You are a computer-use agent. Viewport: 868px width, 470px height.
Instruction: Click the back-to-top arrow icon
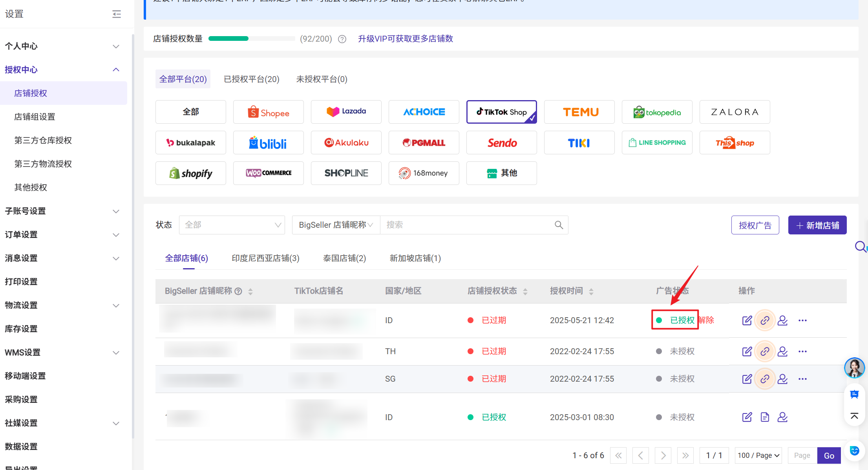point(854,416)
